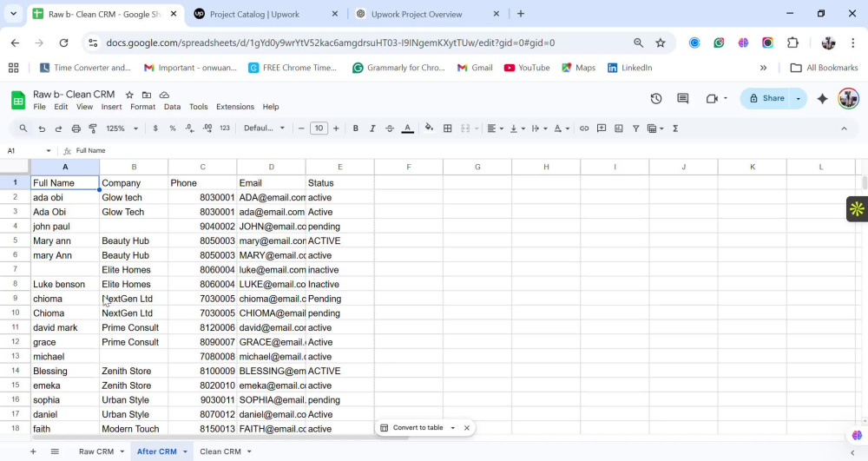Open the Borders tool
Viewport: 868px width, 461px height.
pos(447,128)
